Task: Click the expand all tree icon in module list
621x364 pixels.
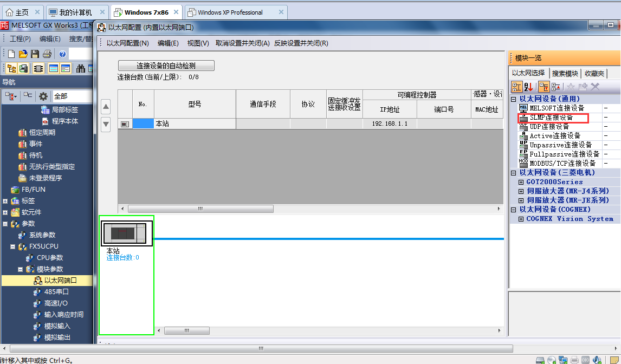Action: 544,87
